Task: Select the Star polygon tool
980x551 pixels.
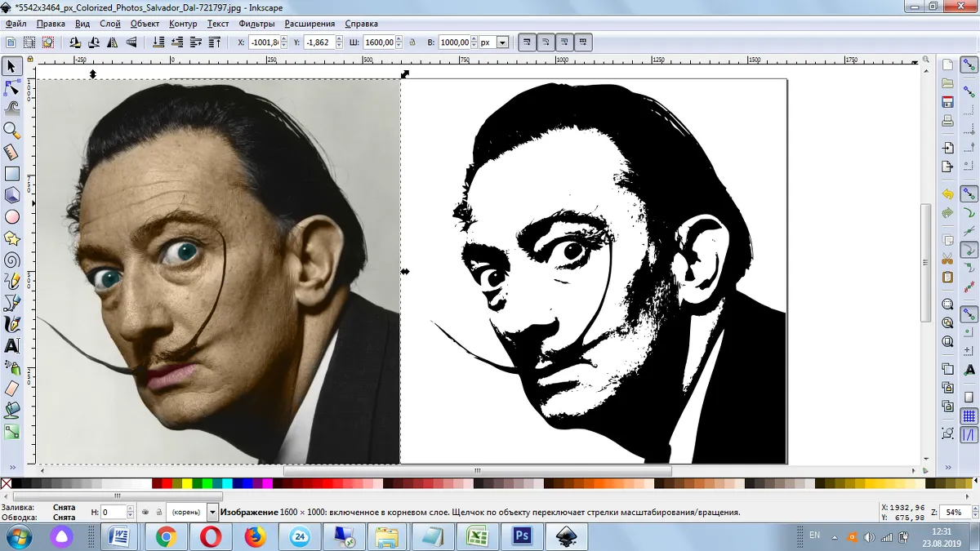Action: point(12,238)
